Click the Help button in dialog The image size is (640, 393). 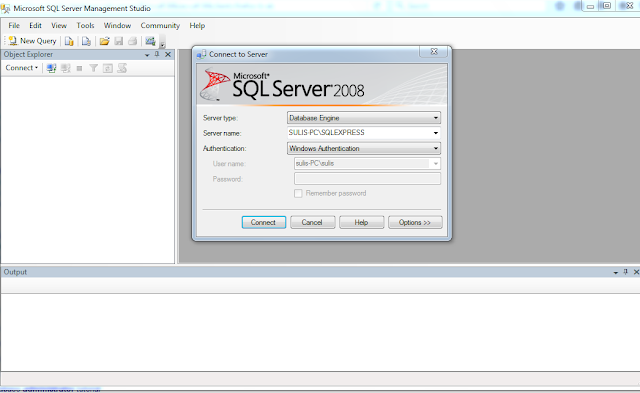(x=362, y=222)
